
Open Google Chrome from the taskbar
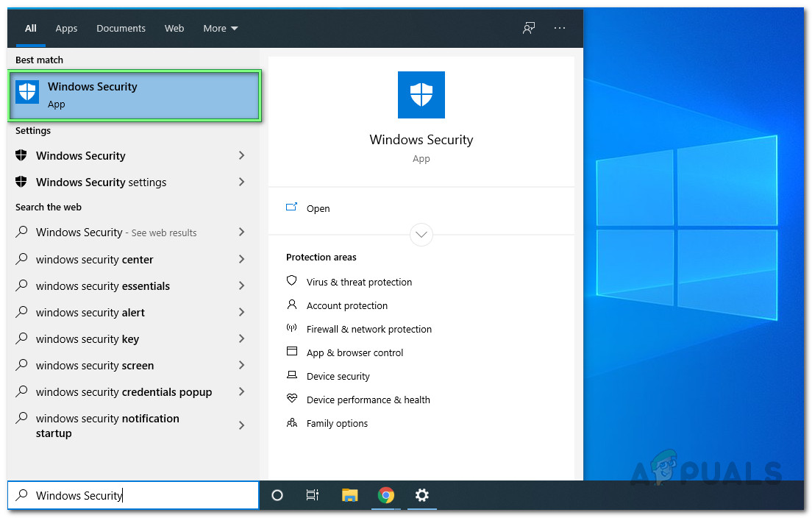click(x=386, y=495)
